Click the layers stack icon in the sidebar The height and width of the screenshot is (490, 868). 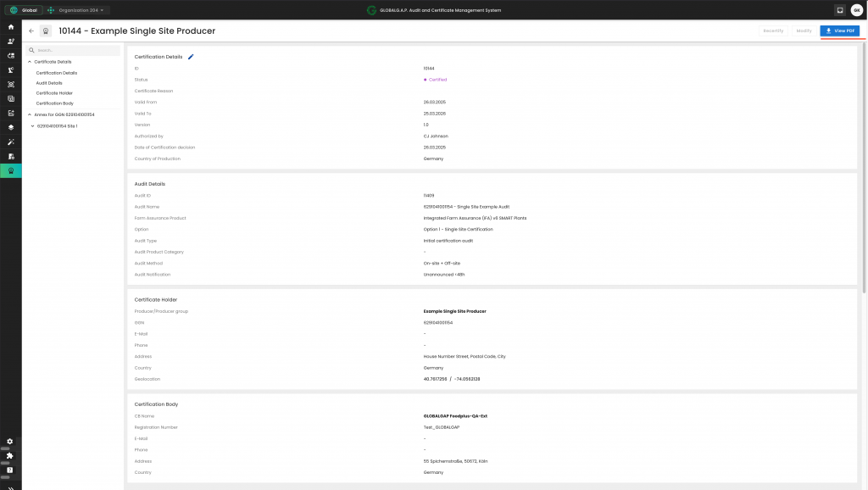pos(11,127)
